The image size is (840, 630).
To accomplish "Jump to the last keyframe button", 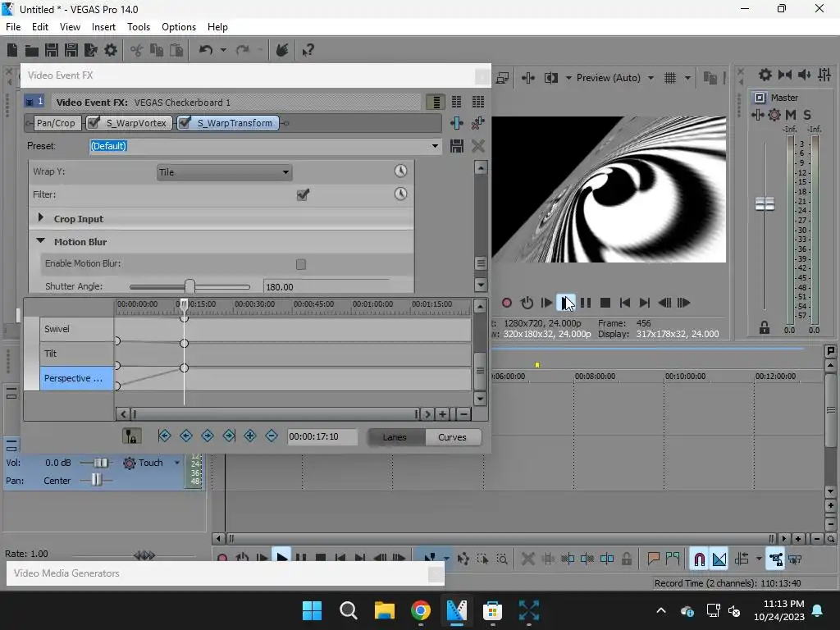I will [229, 436].
